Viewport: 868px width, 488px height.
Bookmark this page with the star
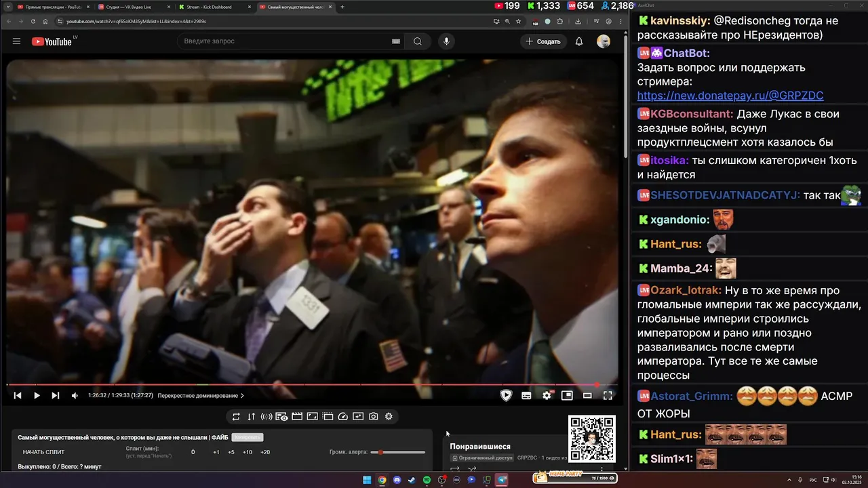tap(518, 21)
